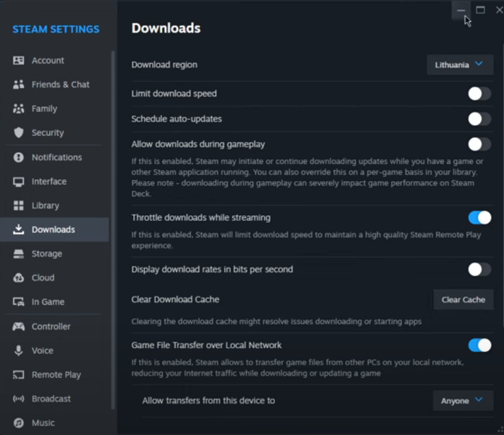Maximize the Steam Settings window
504x435 pixels.
coord(480,10)
